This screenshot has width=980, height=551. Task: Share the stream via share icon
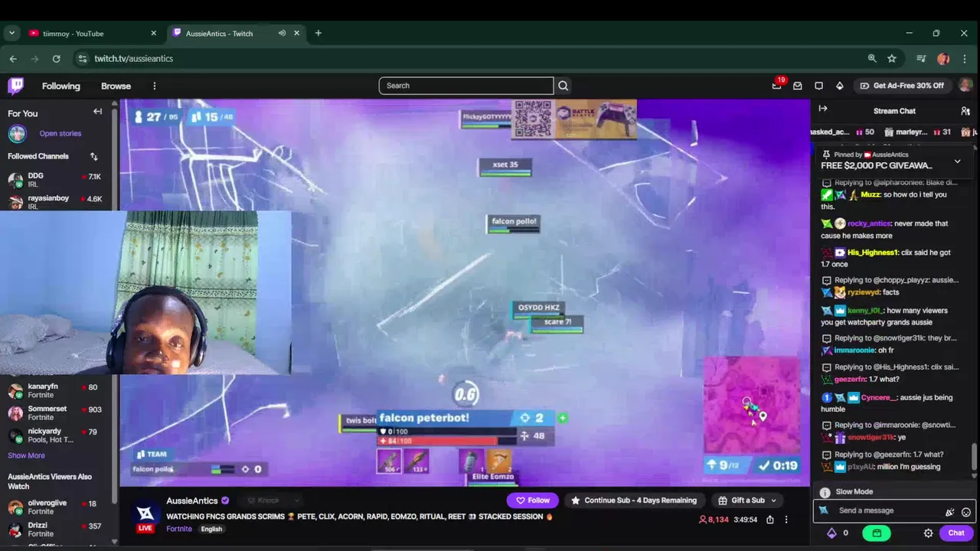click(x=769, y=520)
